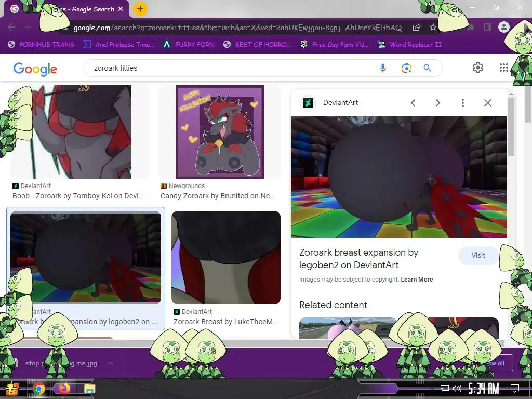Screen dimensions: 532x399
Task: Open the three-dot more options in preview panel
Action: (x=463, y=103)
